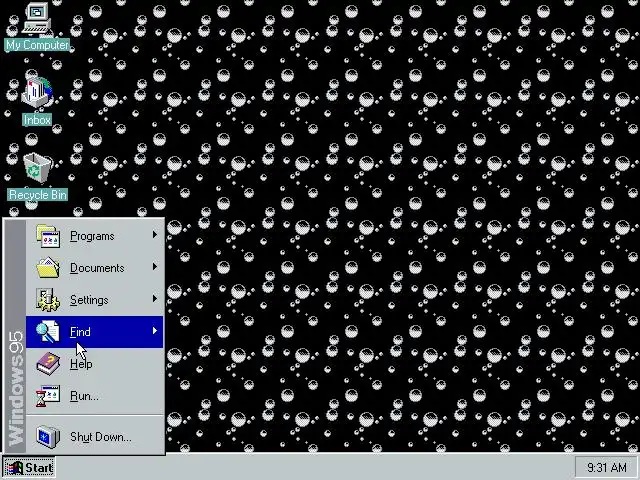Click the Run icon in Start menu
The height and width of the screenshot is (480, 640).
click(x=48, y=396)
